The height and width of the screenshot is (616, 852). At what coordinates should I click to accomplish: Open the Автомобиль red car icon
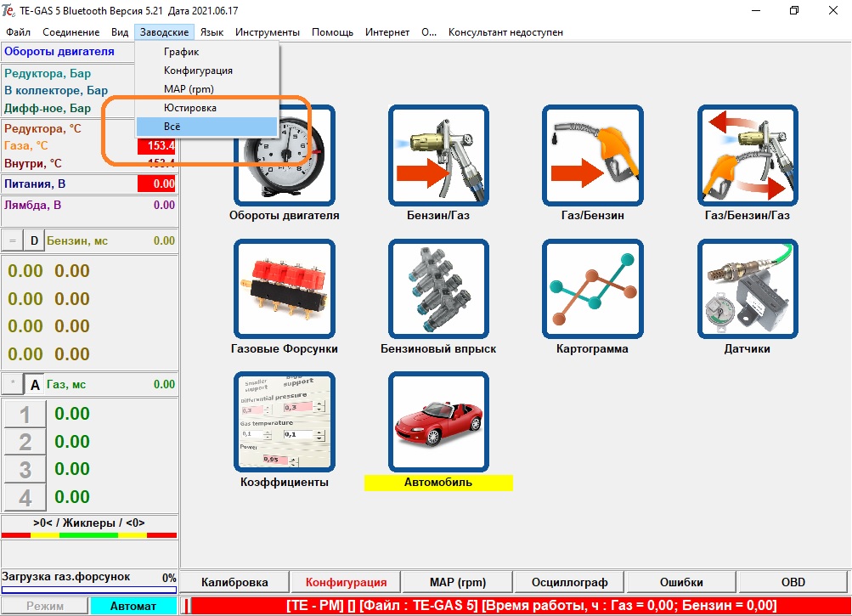tap(438, 422)
